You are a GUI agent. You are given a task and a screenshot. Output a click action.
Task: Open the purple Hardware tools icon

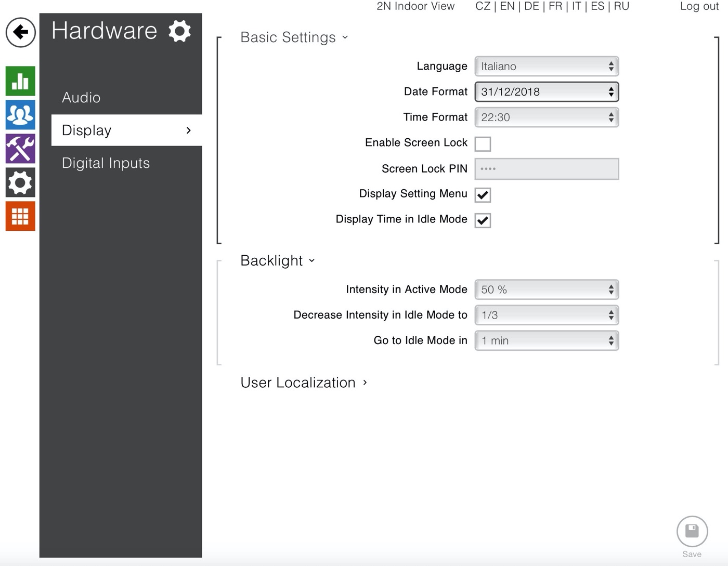(x=20, y=149)
